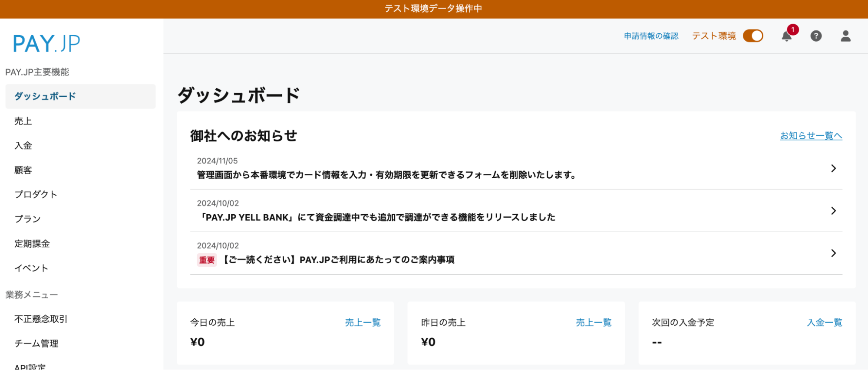Click the ¥0 value under 今日の売上
868x370 pixels.
tap(198, 342)
